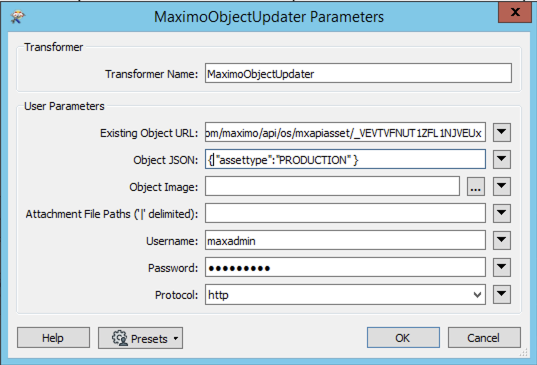Screen dimensions: 537x365
Task: Confirm parameters with the OK button
Action: point(403,338)
